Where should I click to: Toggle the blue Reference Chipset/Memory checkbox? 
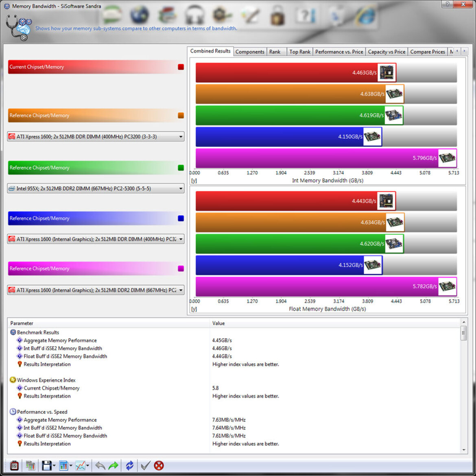pos(181,218)
